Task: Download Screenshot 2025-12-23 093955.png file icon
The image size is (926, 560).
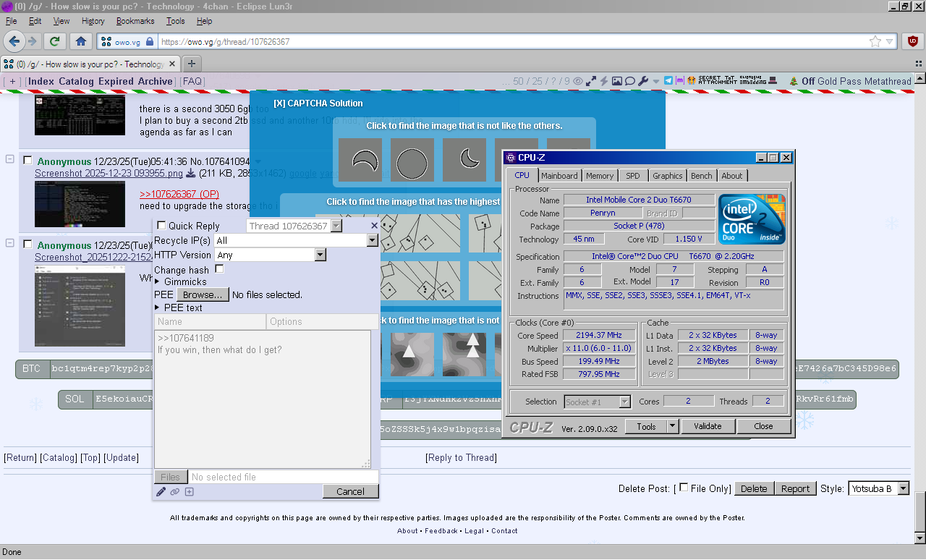Action: [191, 174]
